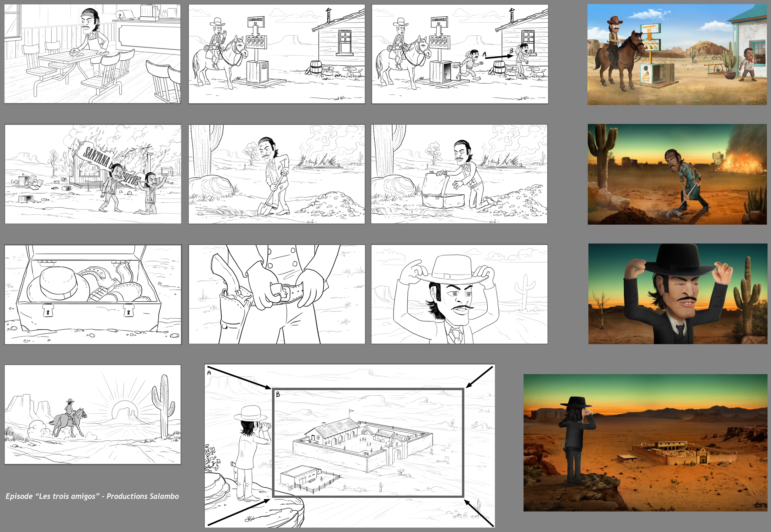The height and width of the screenshot is (532, 771).
Task: Click the Episode "Les trois amigos" caption text
Action: coord(92,496)
